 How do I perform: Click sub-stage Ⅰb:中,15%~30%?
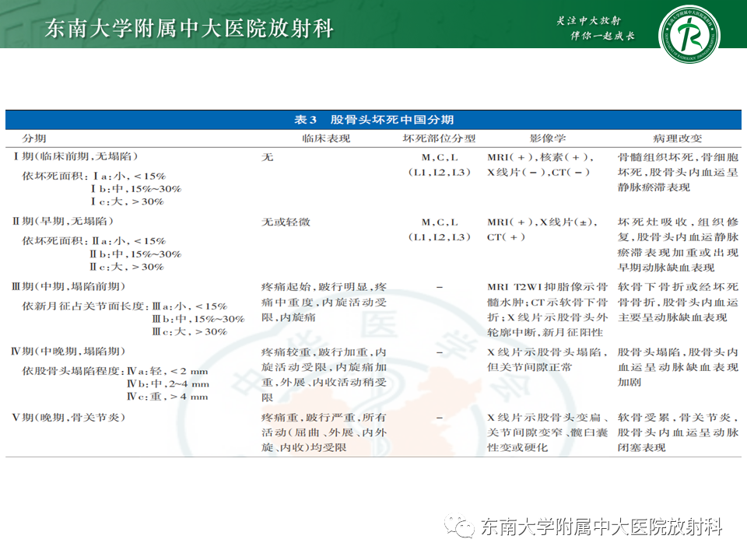point(135,189)
